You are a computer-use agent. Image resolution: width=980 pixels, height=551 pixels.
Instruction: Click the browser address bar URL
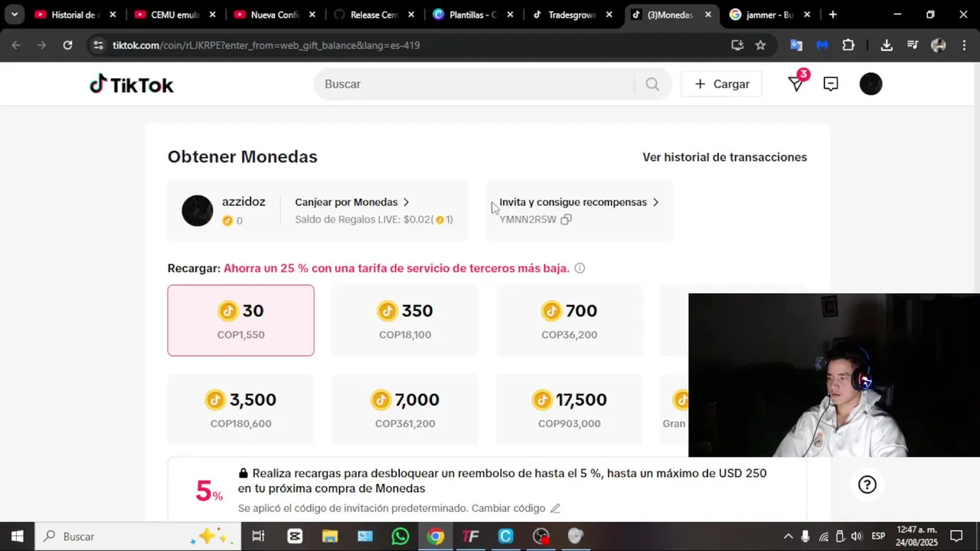click(266, 45)
